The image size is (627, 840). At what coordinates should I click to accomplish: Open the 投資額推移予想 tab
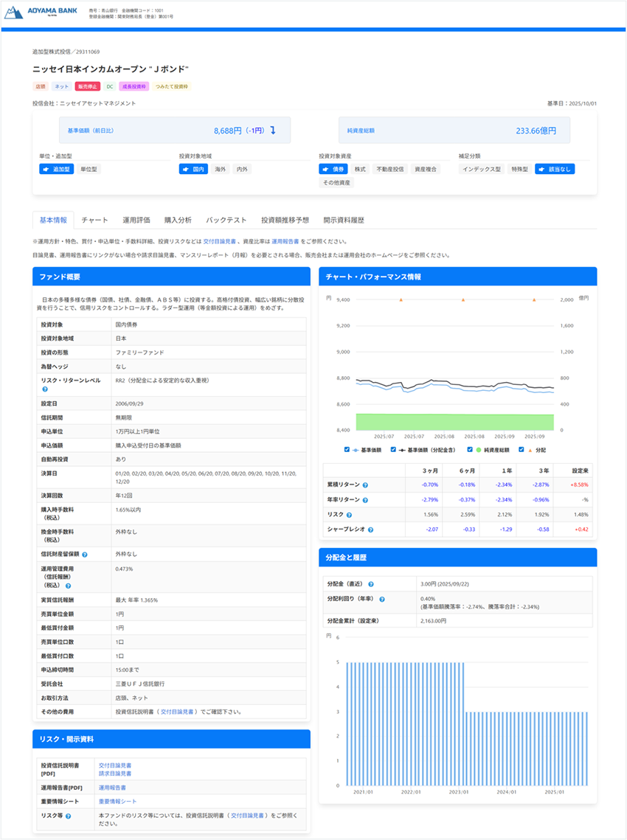pos(285,220)
